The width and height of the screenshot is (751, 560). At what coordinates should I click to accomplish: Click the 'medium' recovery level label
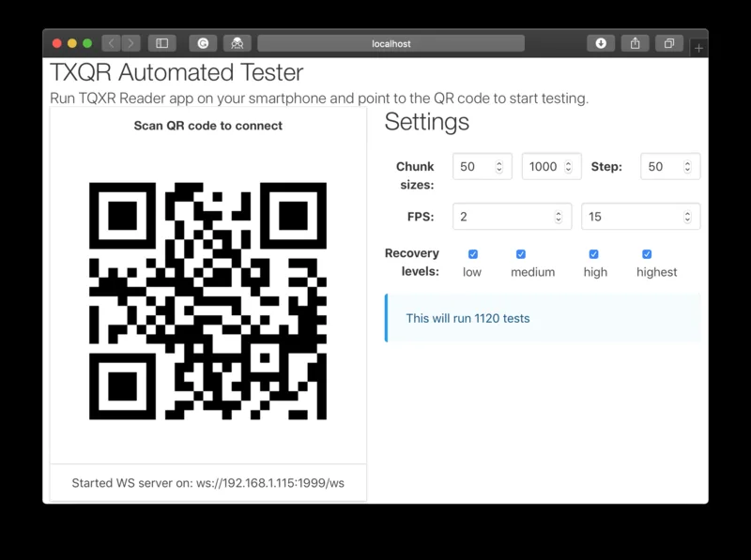point(532,272)
